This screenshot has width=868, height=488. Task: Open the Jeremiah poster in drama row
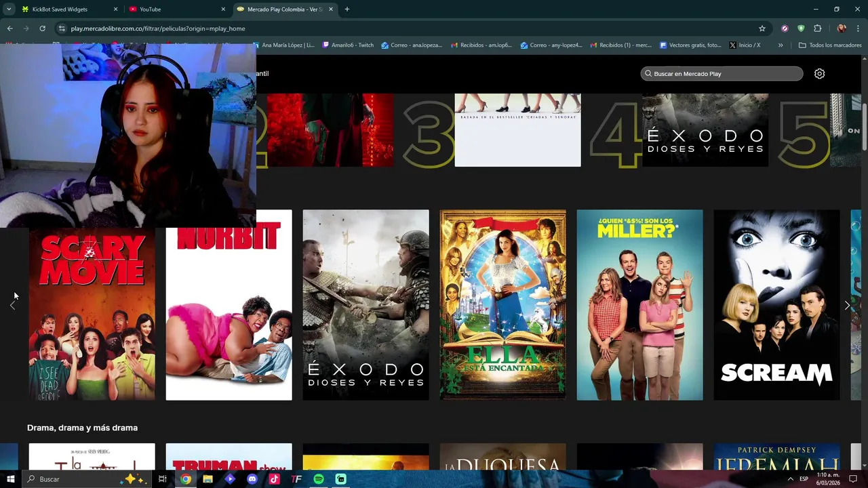[776, 456]
